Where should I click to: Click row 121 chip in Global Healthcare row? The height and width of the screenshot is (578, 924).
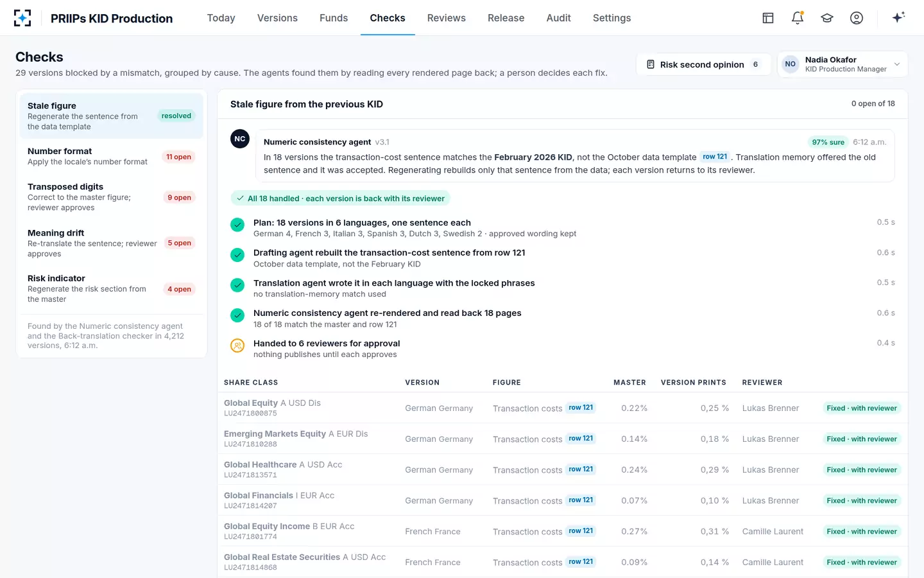[x=581, y=469]
